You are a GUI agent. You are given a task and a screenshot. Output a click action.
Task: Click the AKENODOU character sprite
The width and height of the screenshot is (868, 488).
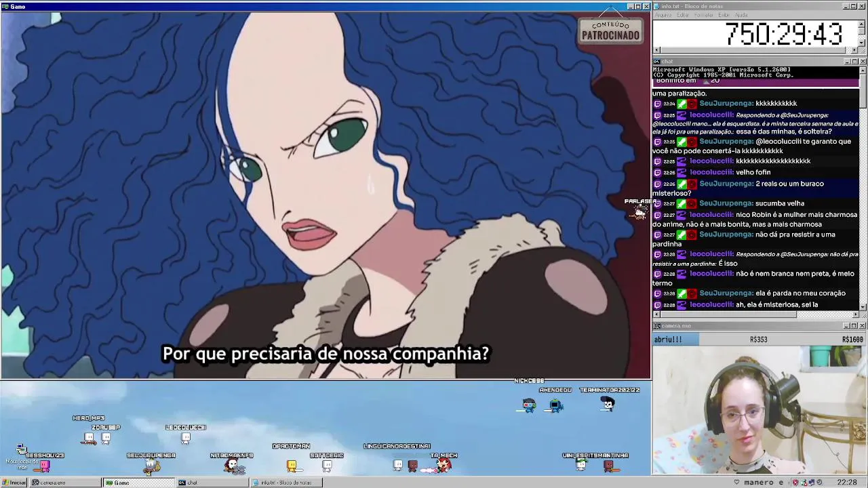[x=556, y=405]
